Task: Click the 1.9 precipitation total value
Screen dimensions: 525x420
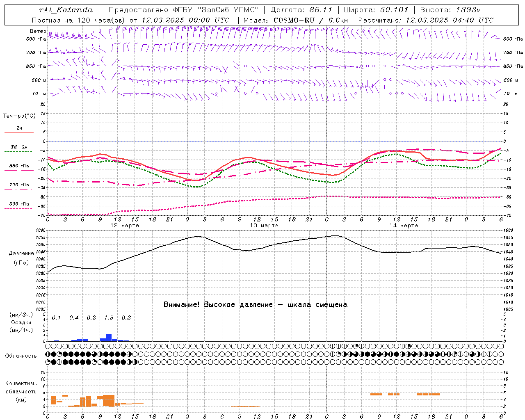Action: (x=109, y=318)
